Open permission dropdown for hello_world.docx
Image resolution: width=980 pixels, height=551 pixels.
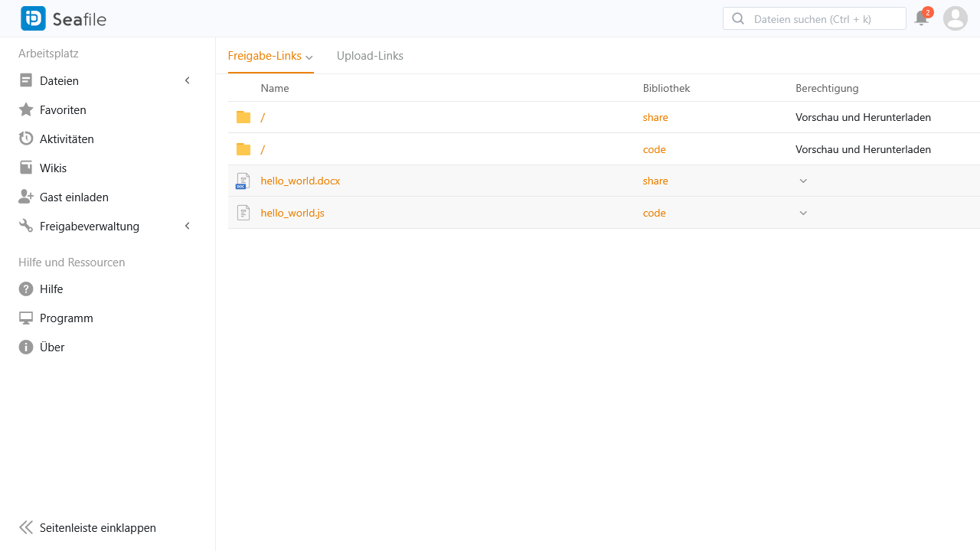(803, 181)
